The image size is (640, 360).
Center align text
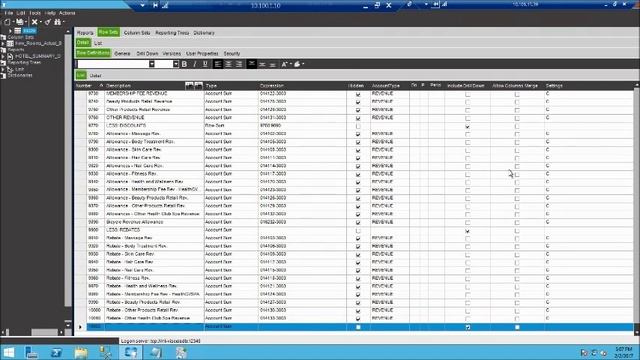click(x=229, y=64)
